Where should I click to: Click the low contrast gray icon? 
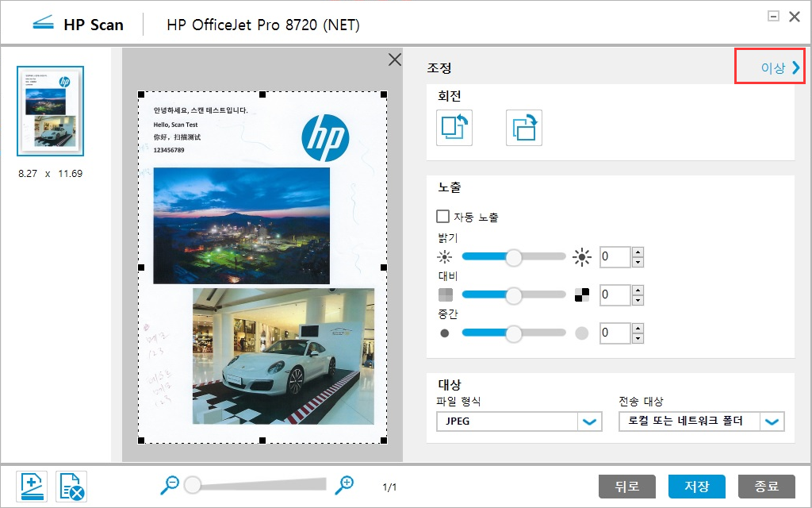click(x=446, y=295)
